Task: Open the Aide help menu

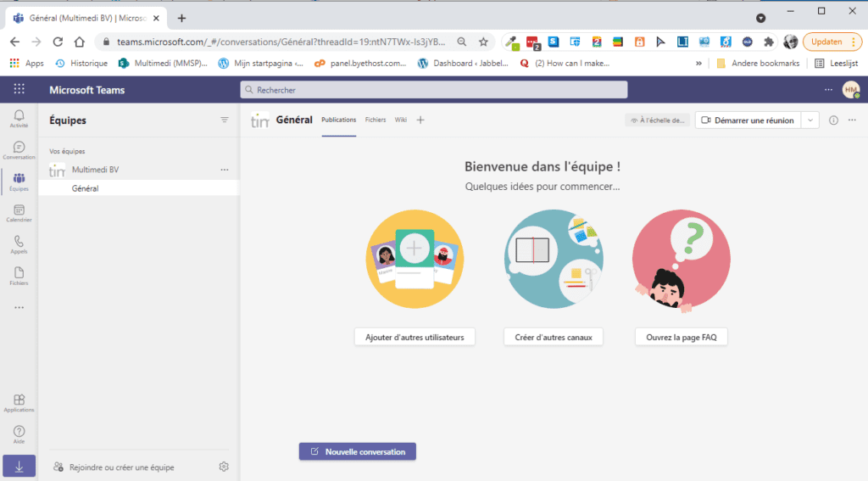Action: [19, 435]
